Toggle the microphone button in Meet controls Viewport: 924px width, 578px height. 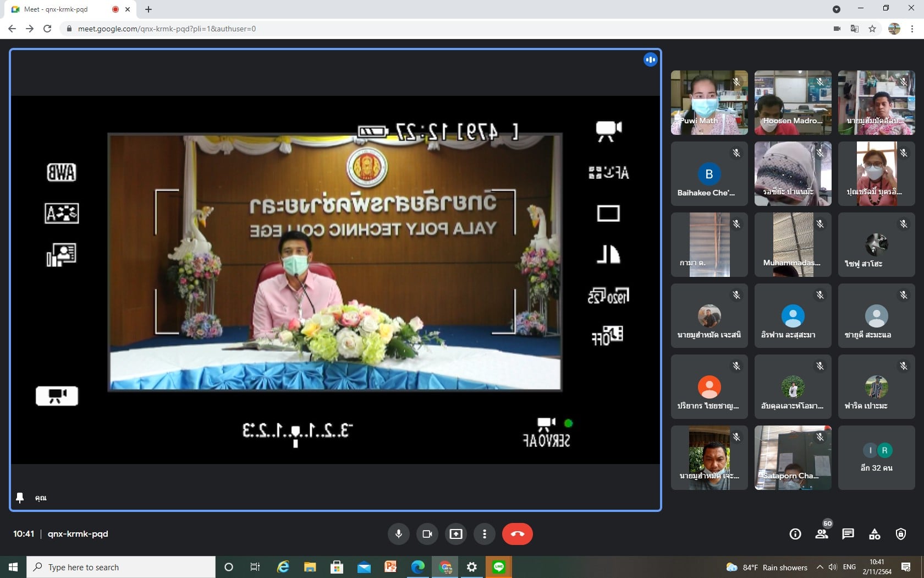click(x=399, y=534)
